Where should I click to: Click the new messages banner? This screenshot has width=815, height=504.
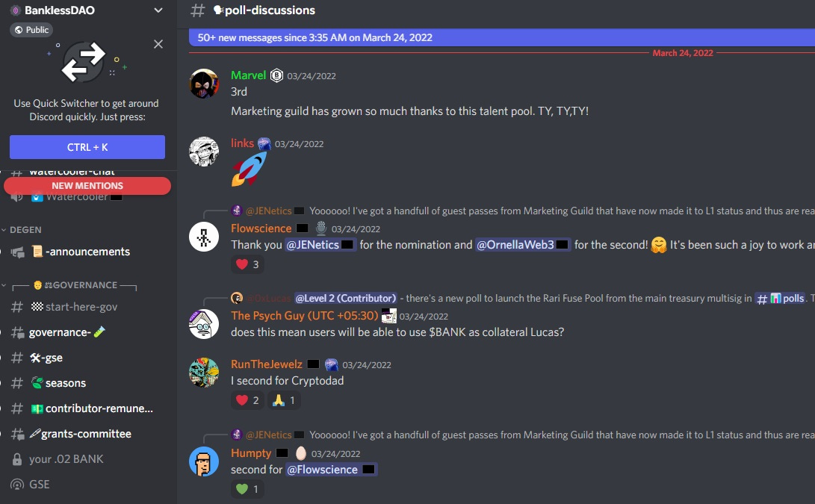502,37
